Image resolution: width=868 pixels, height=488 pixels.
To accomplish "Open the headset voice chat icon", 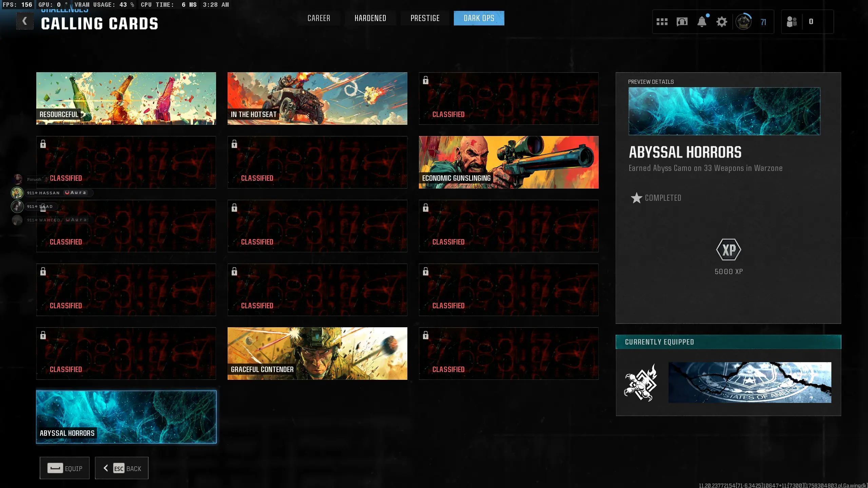I will pyautogui.click(x=682, y=22).
